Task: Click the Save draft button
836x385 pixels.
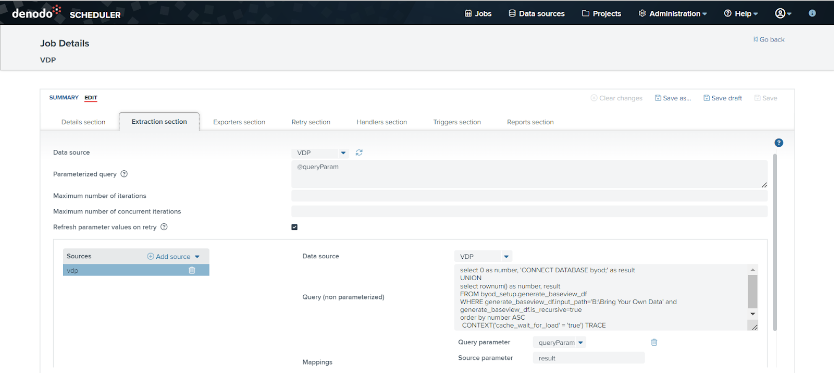Action: [x=722, y=98]
